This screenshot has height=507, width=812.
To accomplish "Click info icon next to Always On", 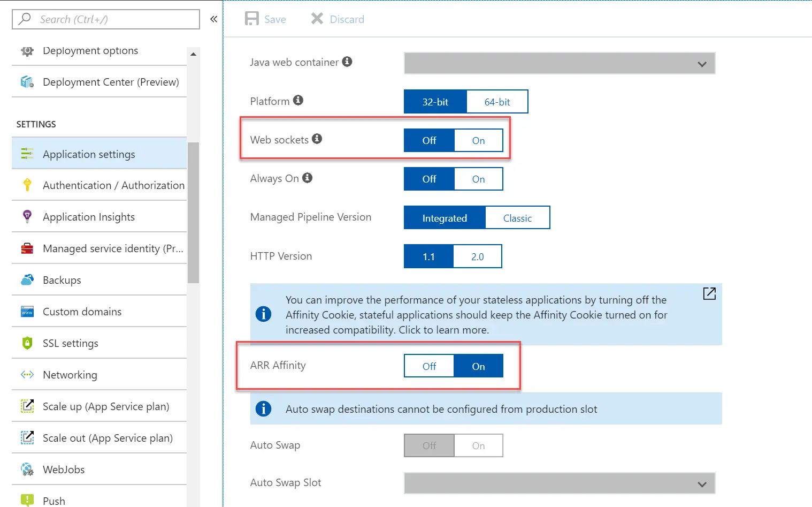I will click(307, 178).
